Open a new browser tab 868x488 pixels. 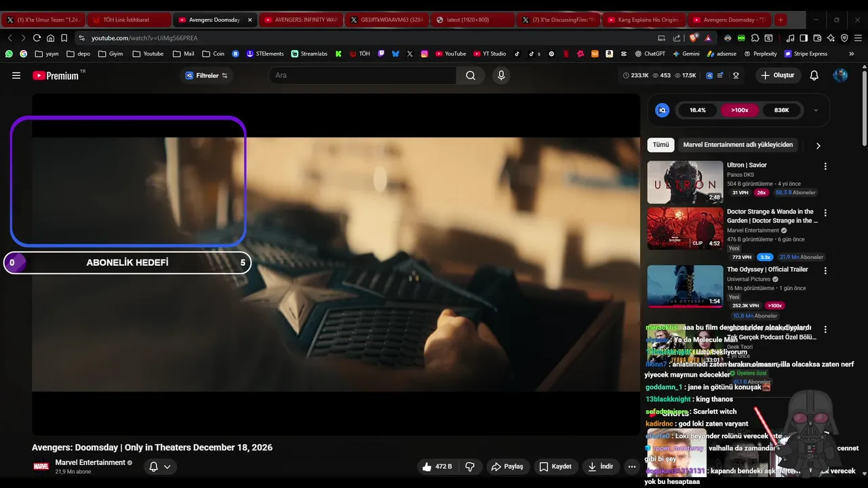pos(781,20)
